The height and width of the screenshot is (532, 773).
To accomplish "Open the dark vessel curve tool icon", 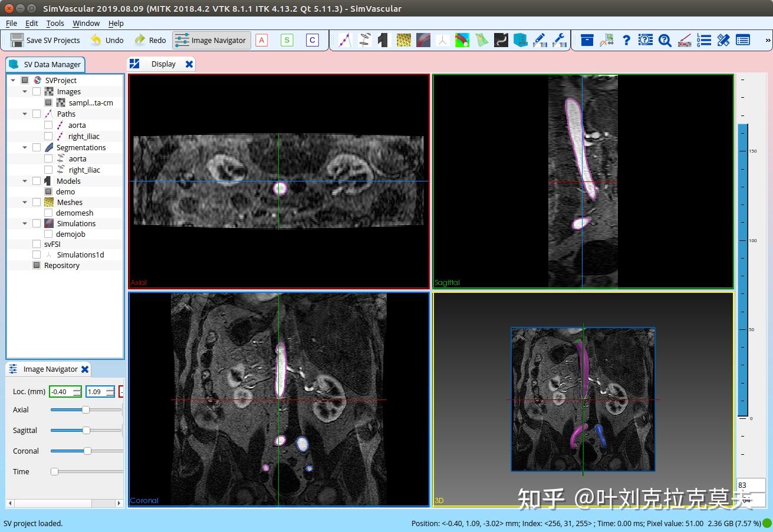I will [x=501, y=40].
